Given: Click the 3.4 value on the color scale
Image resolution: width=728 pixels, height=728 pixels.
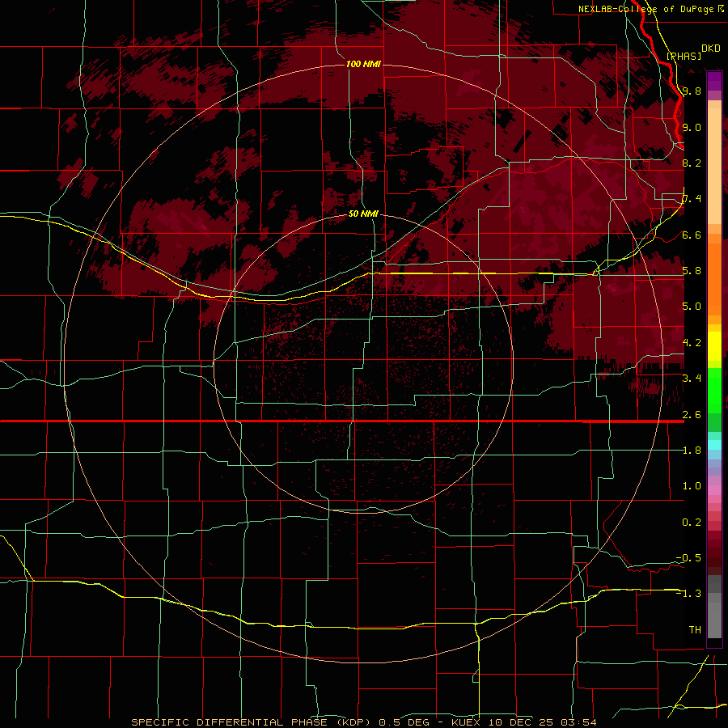Looking at the screenshot, I should 692,378.
